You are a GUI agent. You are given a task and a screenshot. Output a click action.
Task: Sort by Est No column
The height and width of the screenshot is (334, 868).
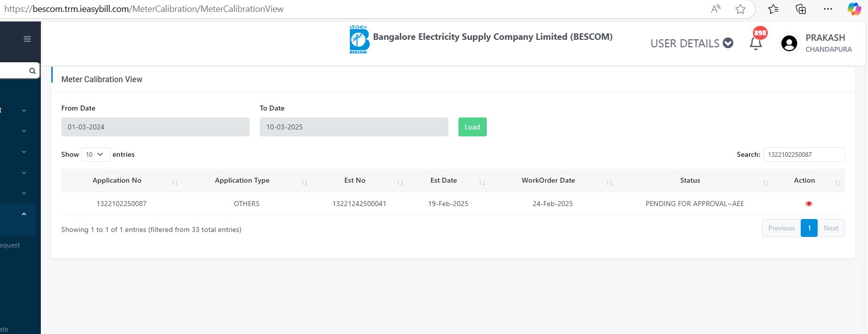(360, 180)
